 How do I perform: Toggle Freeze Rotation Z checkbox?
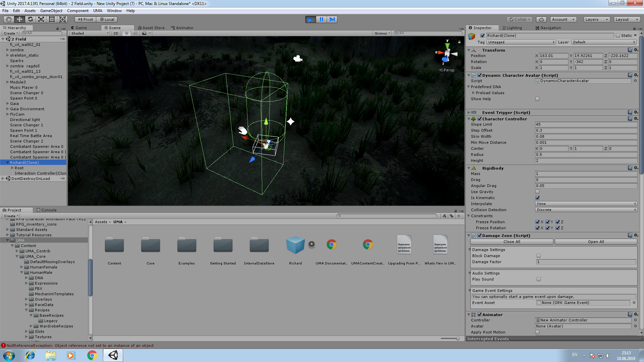[557, 228]
